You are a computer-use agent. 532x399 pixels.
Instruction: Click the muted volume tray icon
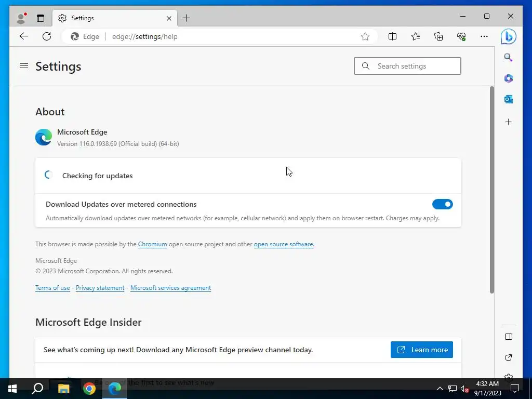tap(465, 389)
